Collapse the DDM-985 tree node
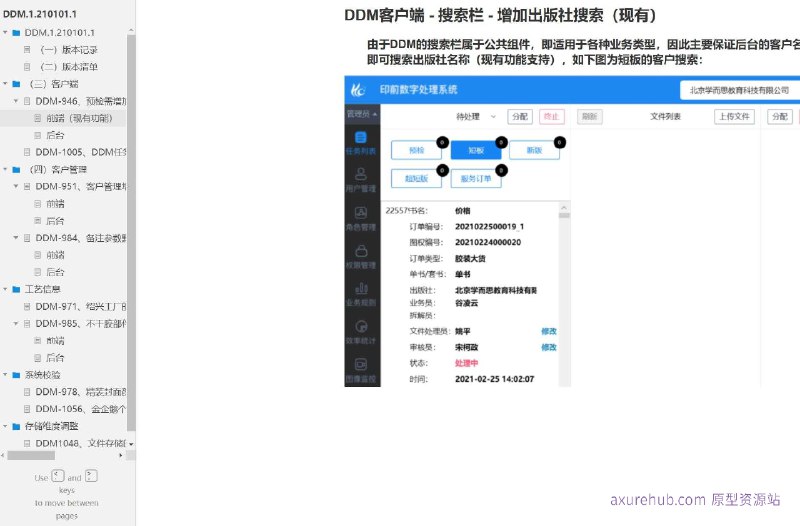Screen dimensions: 800x526 (x=16, y=323)
